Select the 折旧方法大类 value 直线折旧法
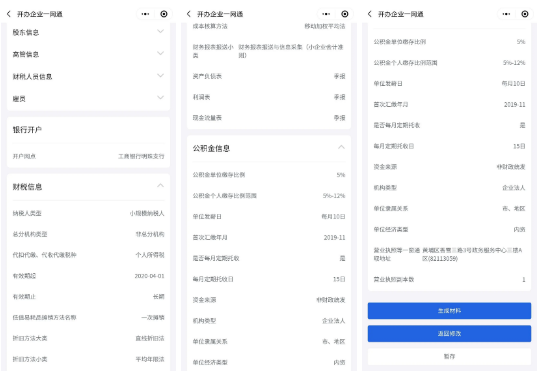The width and height of the screenshot is (542, 371). click(x=150, y=338)
